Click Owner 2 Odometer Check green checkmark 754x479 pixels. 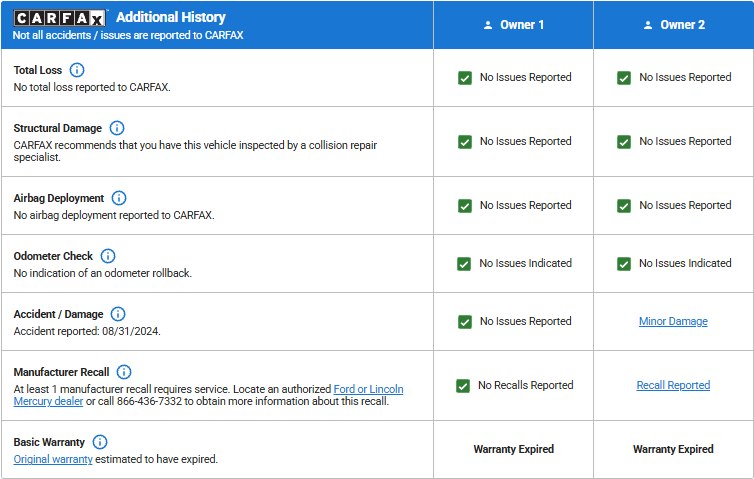[624, 263]
